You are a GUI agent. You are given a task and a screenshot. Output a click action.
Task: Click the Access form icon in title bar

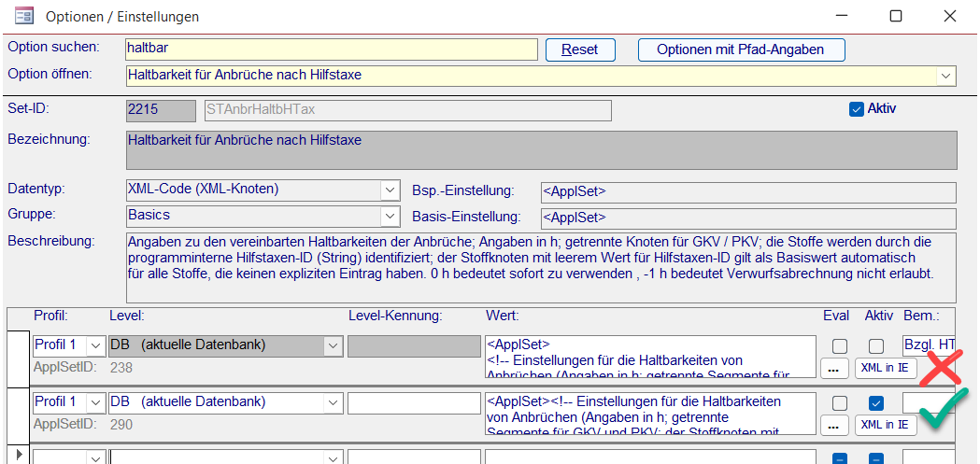pos(24,16)
